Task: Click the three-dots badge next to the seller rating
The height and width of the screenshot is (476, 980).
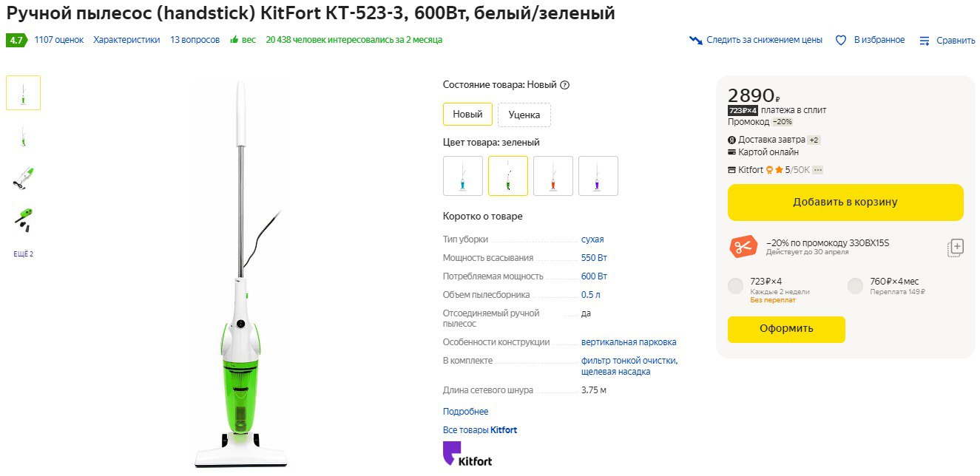Action: tap(817, 170)
